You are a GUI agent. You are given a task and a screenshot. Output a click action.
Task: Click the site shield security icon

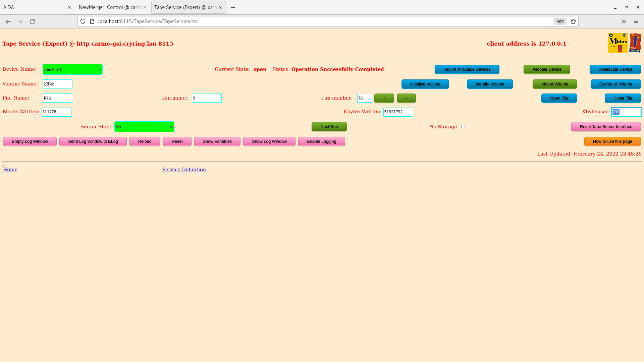[x=83, y=21]
